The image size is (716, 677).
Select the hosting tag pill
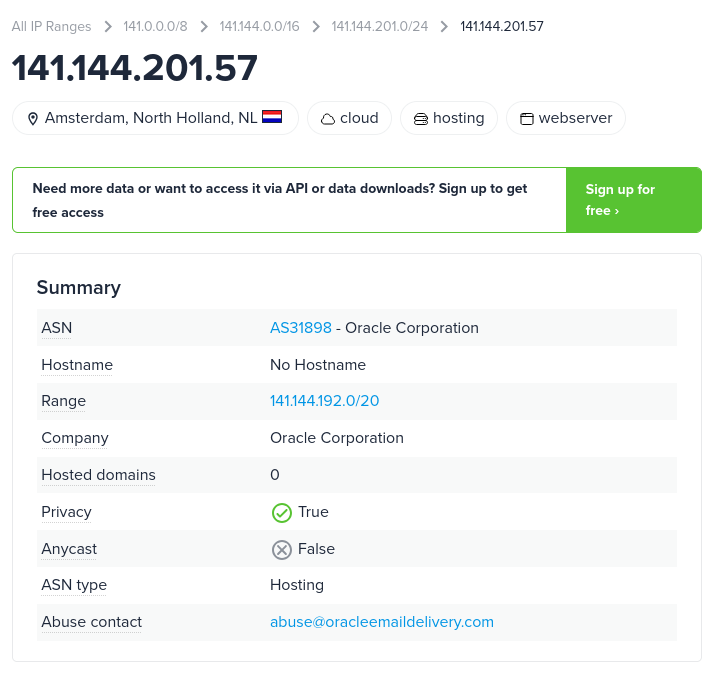[x=449, y=118]
